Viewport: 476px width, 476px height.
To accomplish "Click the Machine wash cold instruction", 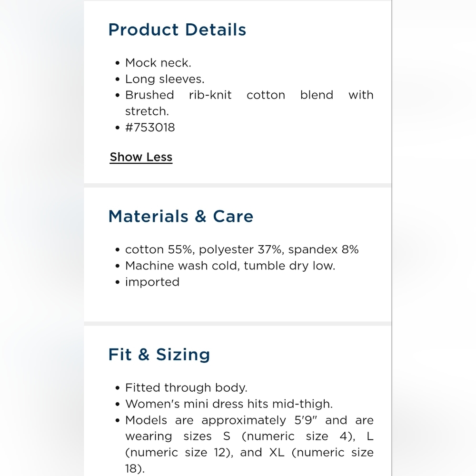I will click(x=230, y=266).
